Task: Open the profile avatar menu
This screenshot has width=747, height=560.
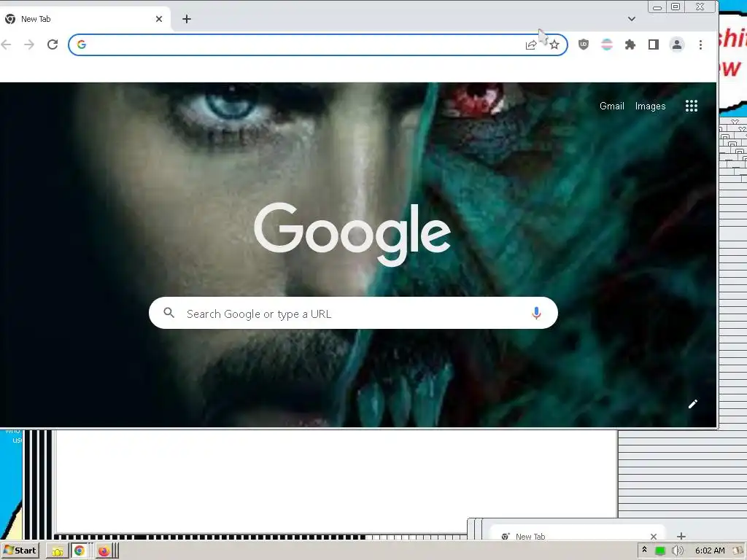Action: coord(676,44)
